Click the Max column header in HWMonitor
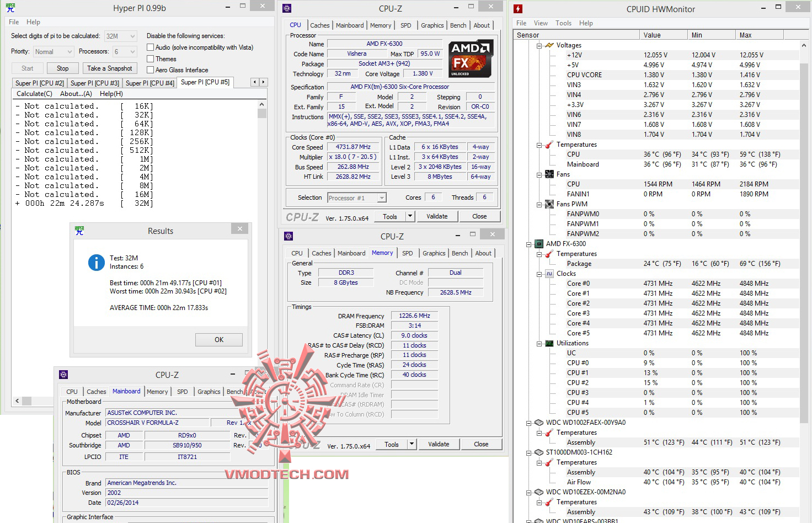The width and height of the screenshot is (812, 523). (x=760, y=35)
